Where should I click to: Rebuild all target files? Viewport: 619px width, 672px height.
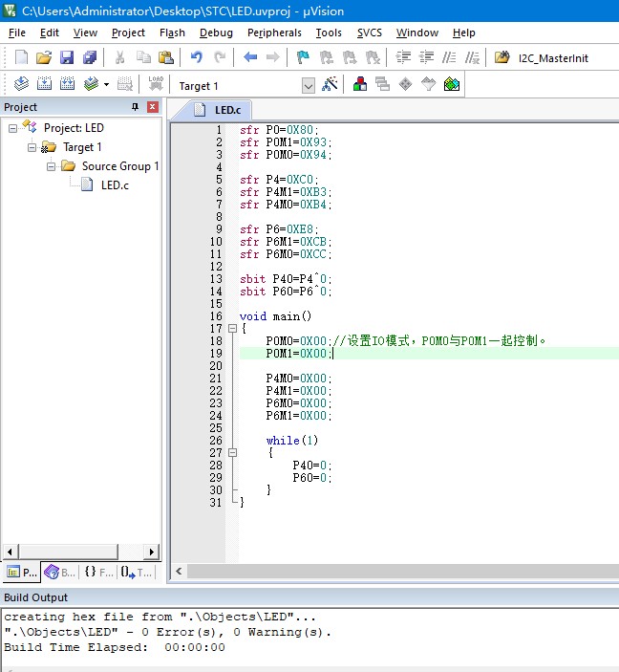67,84
